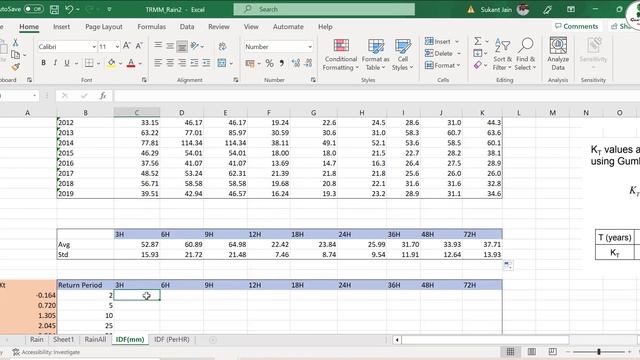Decrease font size with small A

point(139,46)
